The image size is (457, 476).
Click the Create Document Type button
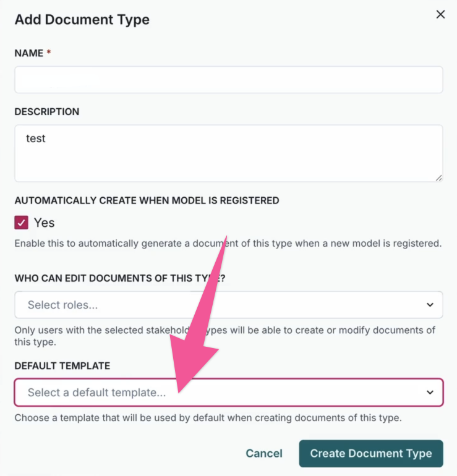click(x=371, y=454)
